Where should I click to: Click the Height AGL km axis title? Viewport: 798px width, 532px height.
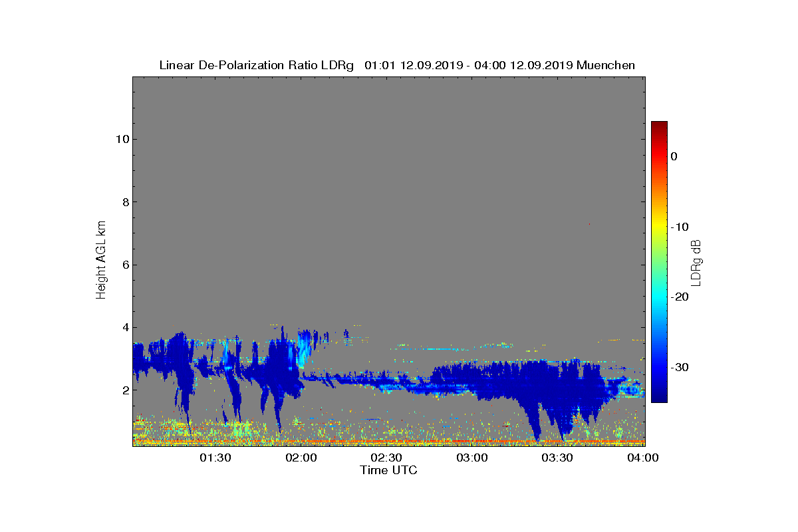[x=101, y=260]
